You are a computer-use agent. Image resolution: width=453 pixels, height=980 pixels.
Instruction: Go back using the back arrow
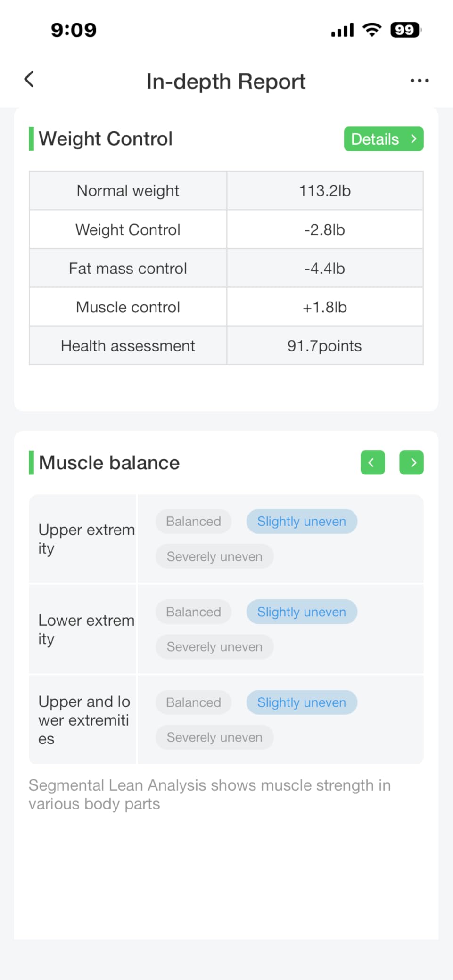[x=28, y=79]
